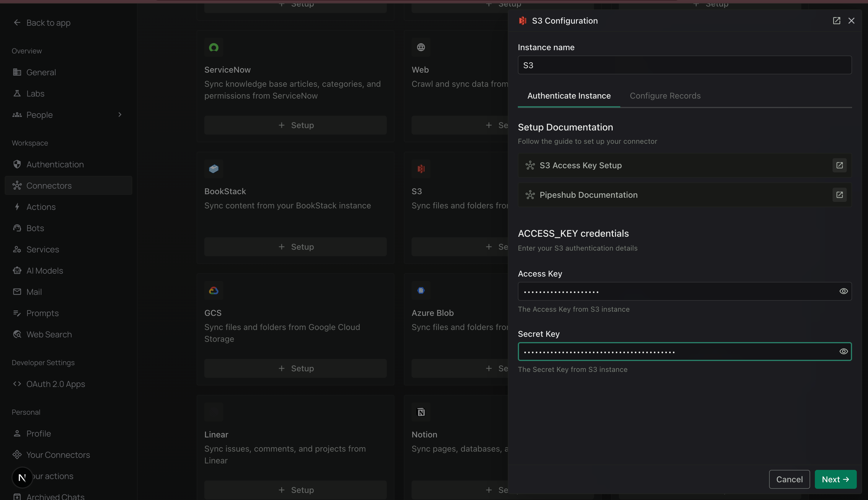The height and width of the screenshot is (500, 868).
Task: Open Bots page
Action: pyautogui.click(x=68, y=228)
